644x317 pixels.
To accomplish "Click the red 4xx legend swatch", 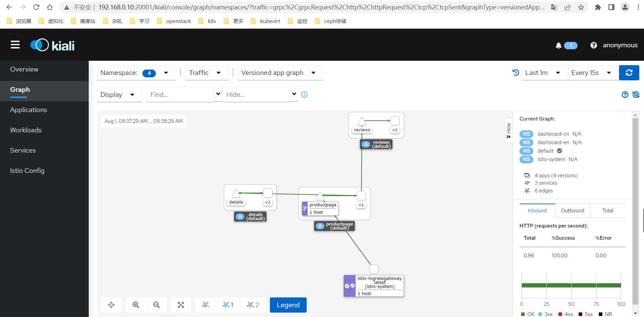I will click(560, 314).
